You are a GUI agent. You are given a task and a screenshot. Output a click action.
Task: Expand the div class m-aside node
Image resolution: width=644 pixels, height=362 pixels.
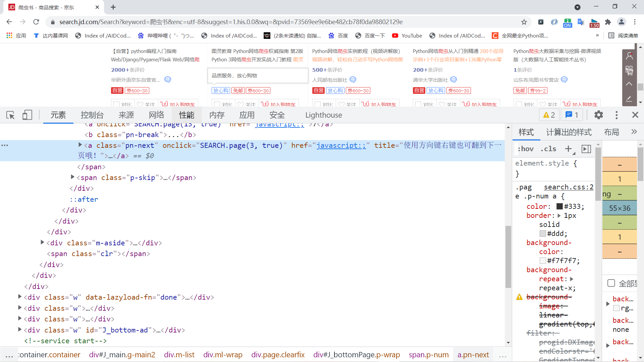(42, 242)
